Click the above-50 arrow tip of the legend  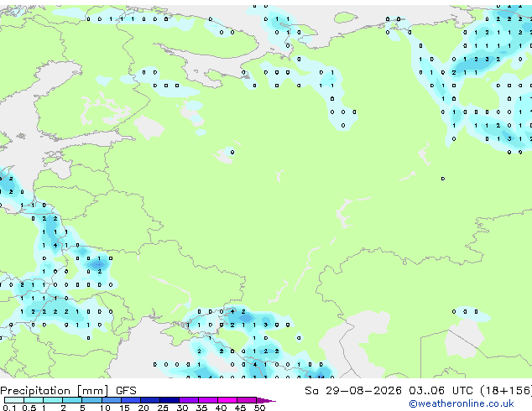266,400
